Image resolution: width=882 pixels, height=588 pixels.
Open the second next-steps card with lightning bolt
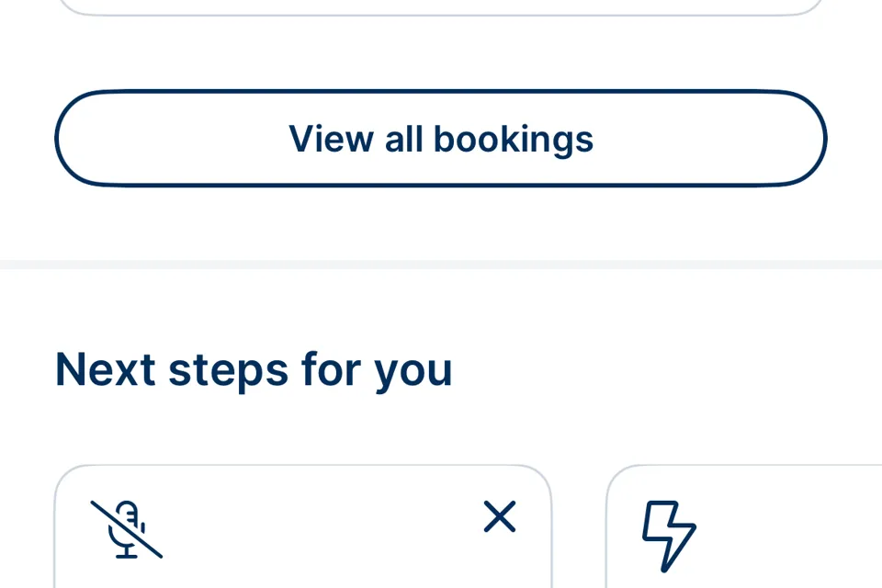coord(743,526)
